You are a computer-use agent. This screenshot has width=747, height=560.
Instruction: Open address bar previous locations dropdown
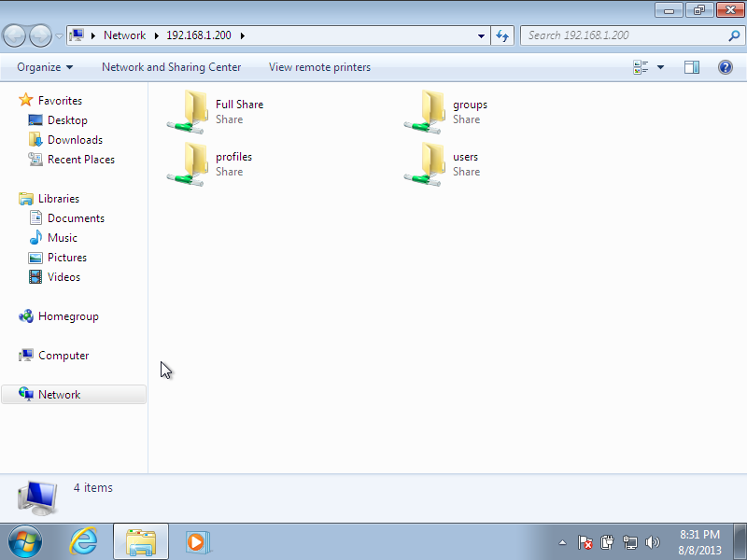point(481,35)
